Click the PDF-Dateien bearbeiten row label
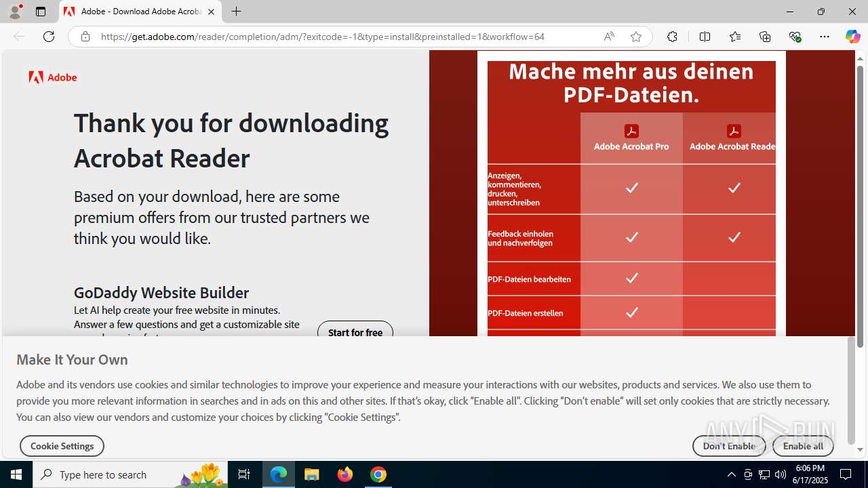The image size is (868, 488). (x=529, y=279)
